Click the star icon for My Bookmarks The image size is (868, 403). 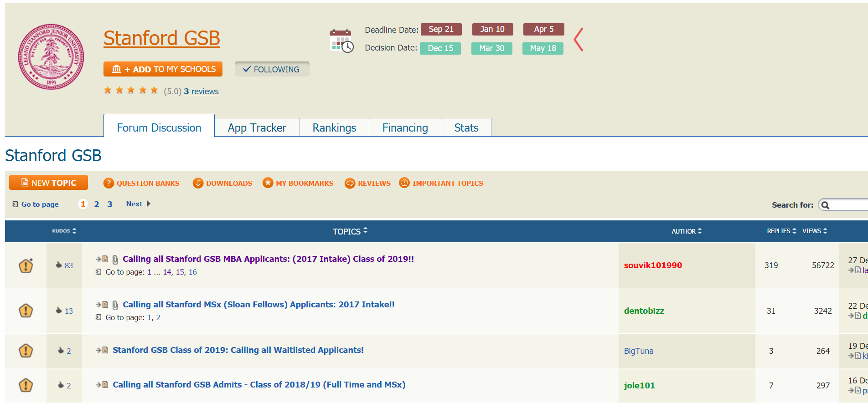point(268,183)
